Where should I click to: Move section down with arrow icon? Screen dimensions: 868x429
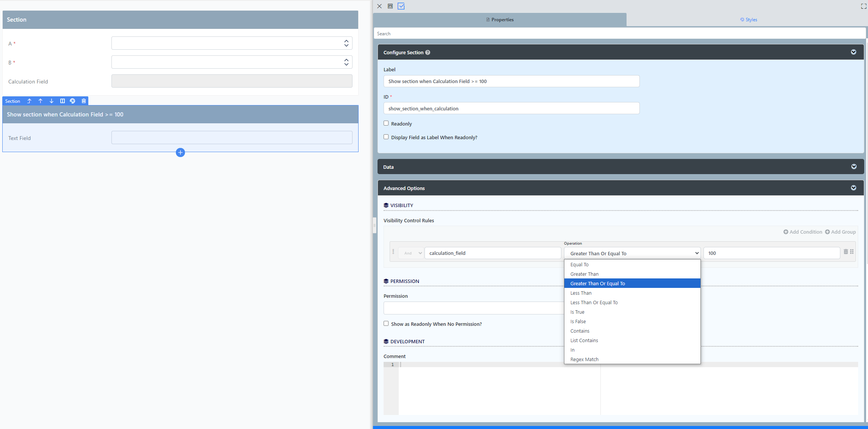click(x=52, y=101)
